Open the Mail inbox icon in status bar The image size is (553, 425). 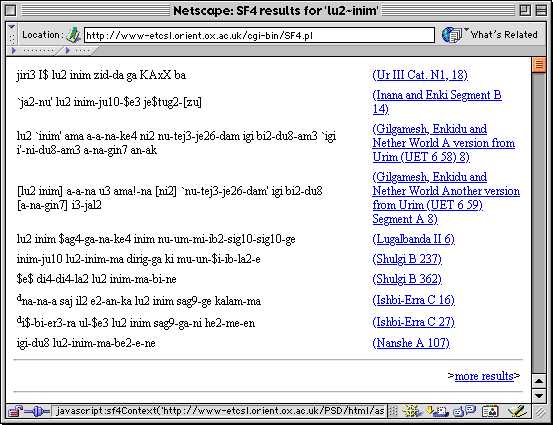[x=437, y=411]
